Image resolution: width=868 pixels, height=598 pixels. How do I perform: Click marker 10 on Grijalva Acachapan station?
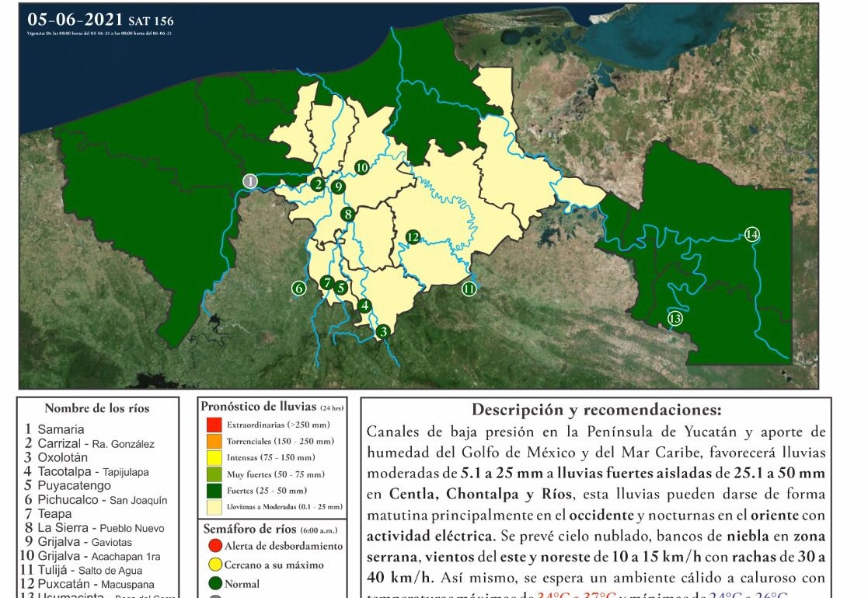(x=361, y=166)
